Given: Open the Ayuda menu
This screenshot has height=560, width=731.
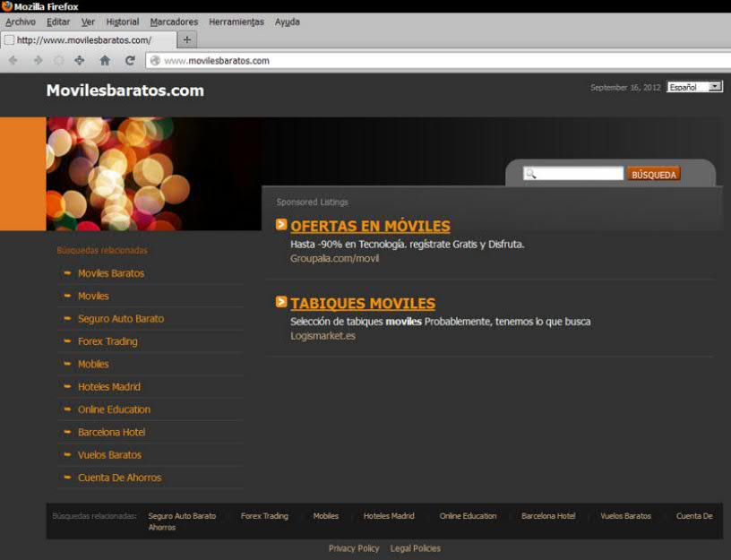Looking at the screenshot, I should 288,22.
